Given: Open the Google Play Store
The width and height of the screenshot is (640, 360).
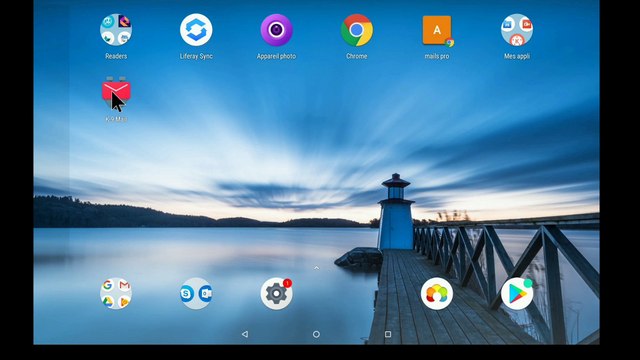Looking at the screenshot, I should click(517, 293).
